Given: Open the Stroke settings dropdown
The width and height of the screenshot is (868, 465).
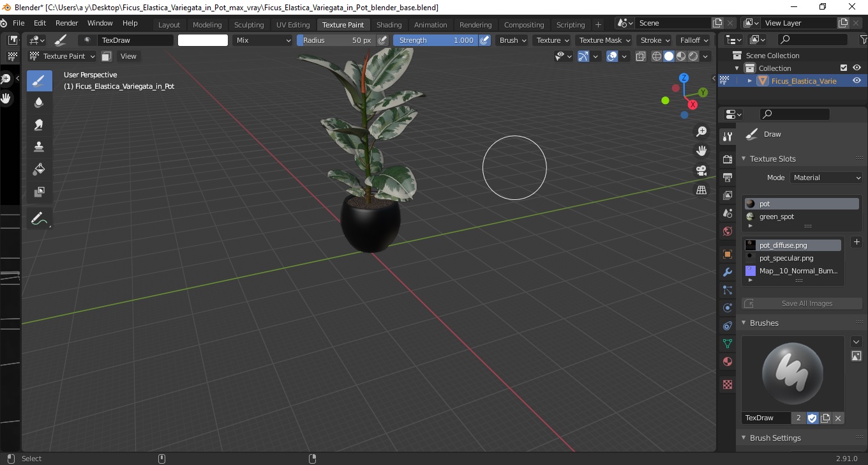Looking at the screenshot, I should pyautogui.click(x=655, y=40).
